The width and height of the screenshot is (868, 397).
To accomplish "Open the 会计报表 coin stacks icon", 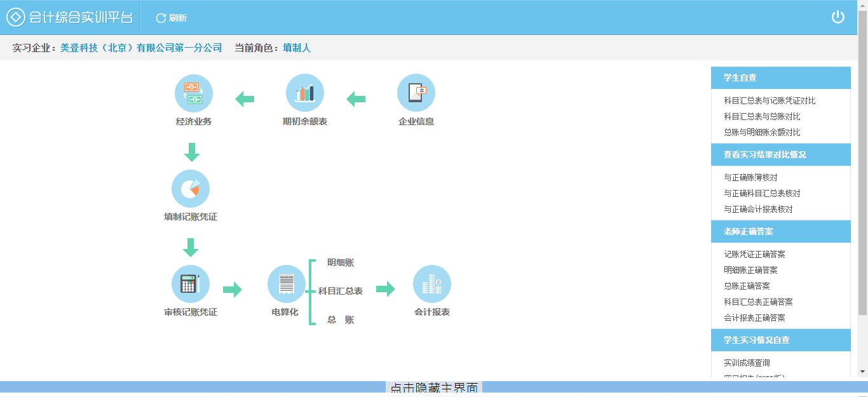I will click(x=431, y=284).
